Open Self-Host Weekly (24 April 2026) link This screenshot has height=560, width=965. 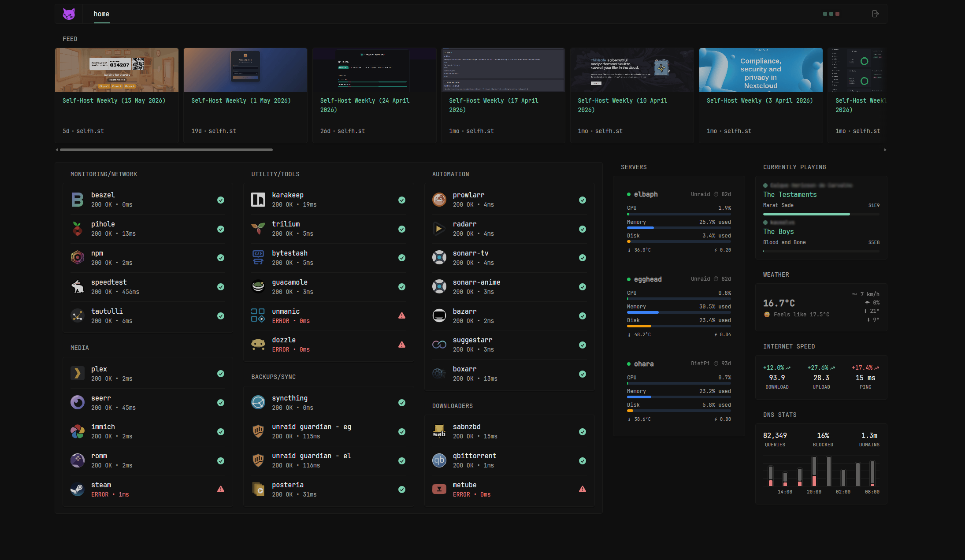click(x=365, y=105)
